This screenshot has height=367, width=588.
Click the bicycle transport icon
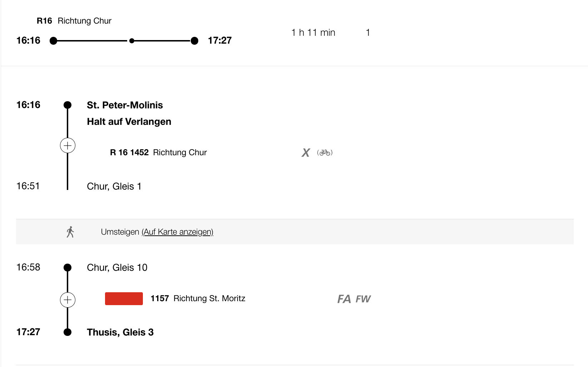pos(325,153)
